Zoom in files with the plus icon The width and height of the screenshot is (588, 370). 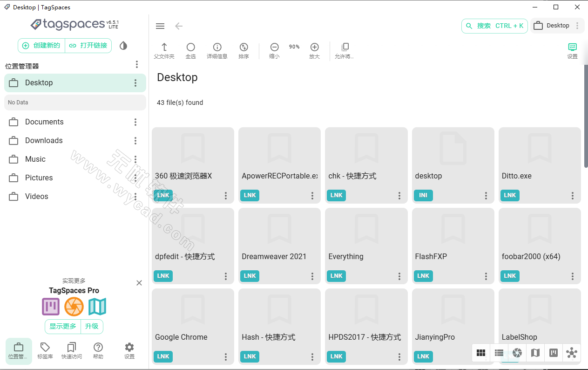pos(315,47)
